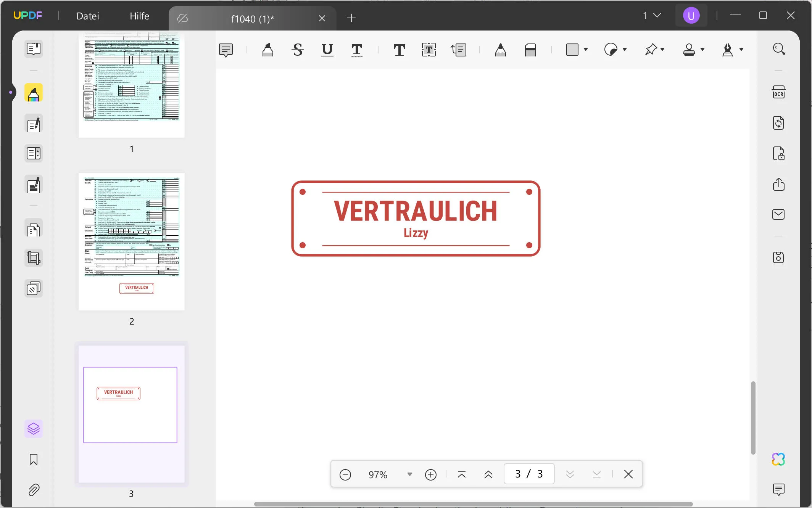Click the vertical document scrollbar
Viewport: 812px width, 508px height.
753,418
